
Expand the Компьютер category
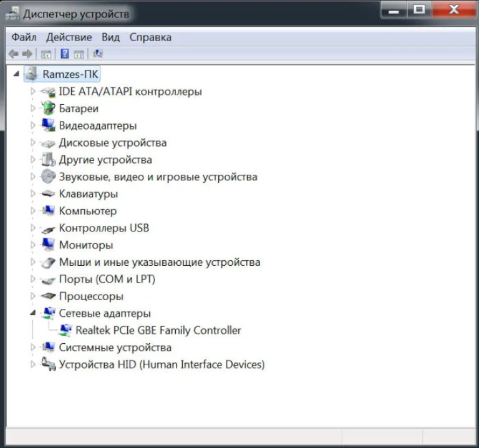(x=32, y=210)
